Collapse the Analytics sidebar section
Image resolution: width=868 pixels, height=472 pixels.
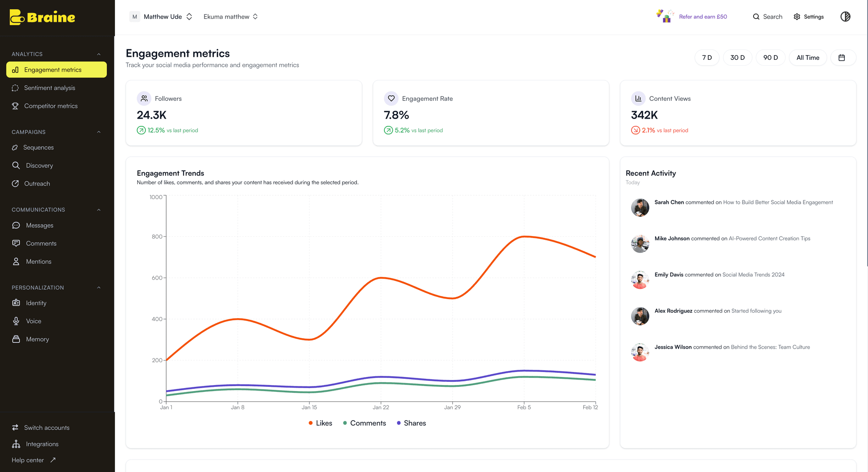point(99,54)
